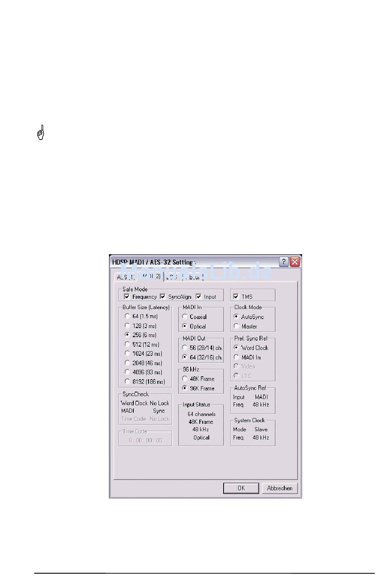Choose MADI In as preferred sync reference

(x=236, y=357)
